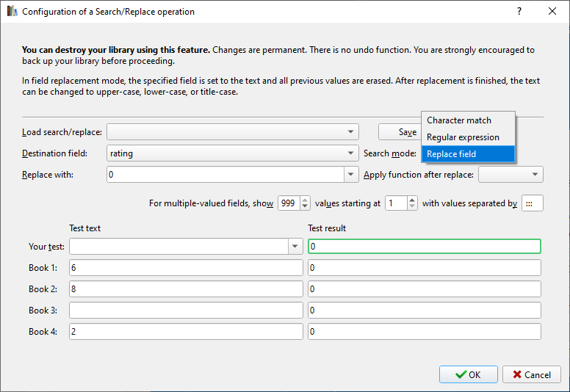Click the calibre books icon in title bar

point(12,12)
